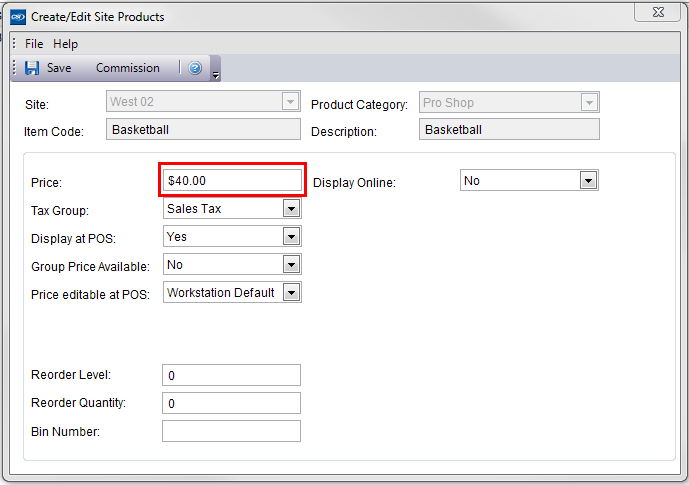Screen dimensions: 689x485
Task: Open the Help menu
Action: pyautogui.click(x=65, y=44)
